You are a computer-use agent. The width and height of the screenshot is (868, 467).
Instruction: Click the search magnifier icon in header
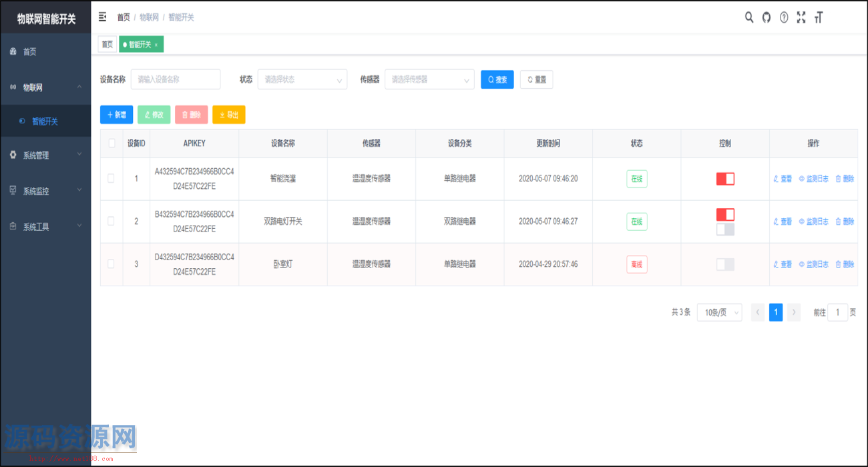click(x=749, y=17)
